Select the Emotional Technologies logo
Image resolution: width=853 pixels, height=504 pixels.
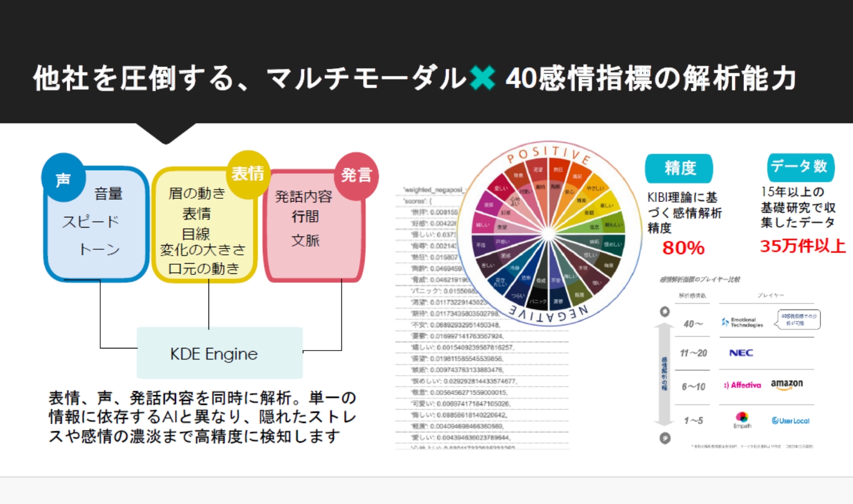point(742,322)
